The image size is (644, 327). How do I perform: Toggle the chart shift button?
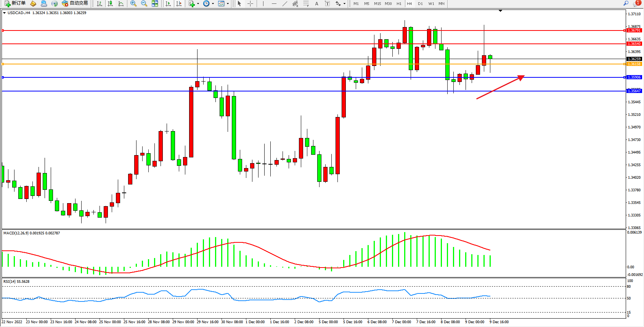[x=179, y=3]
